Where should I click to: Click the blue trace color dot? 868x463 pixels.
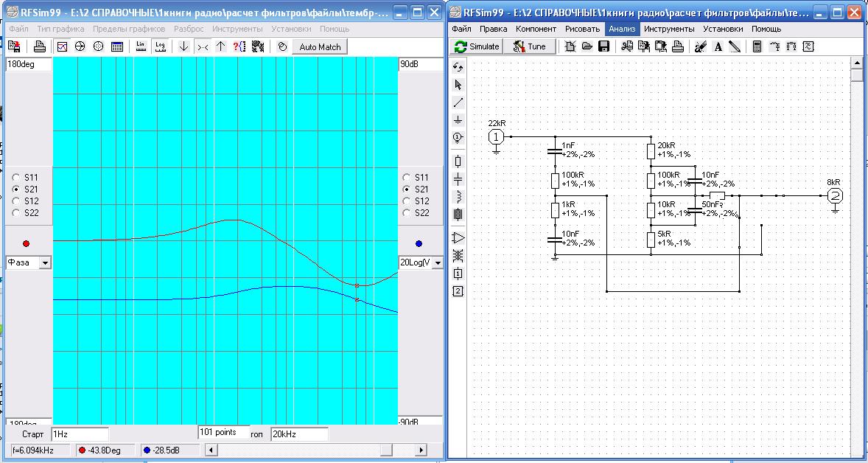tap(419, 244)
